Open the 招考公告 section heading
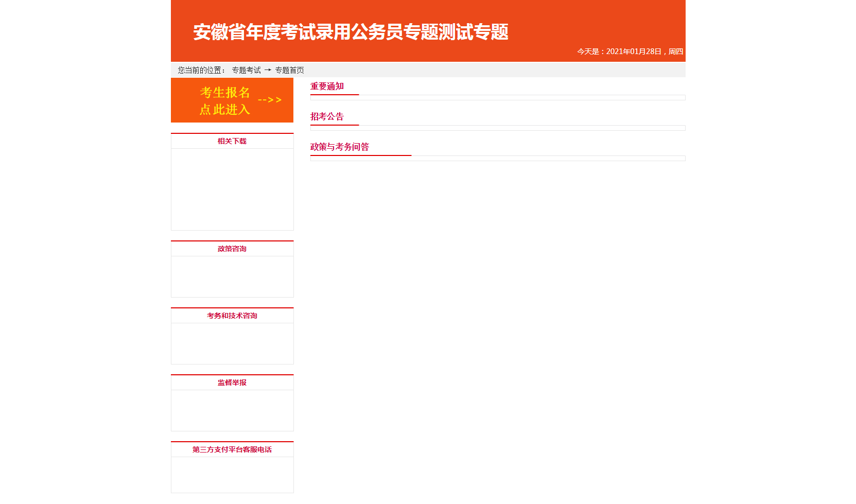The image size is (856, 504). pos(327,117)
